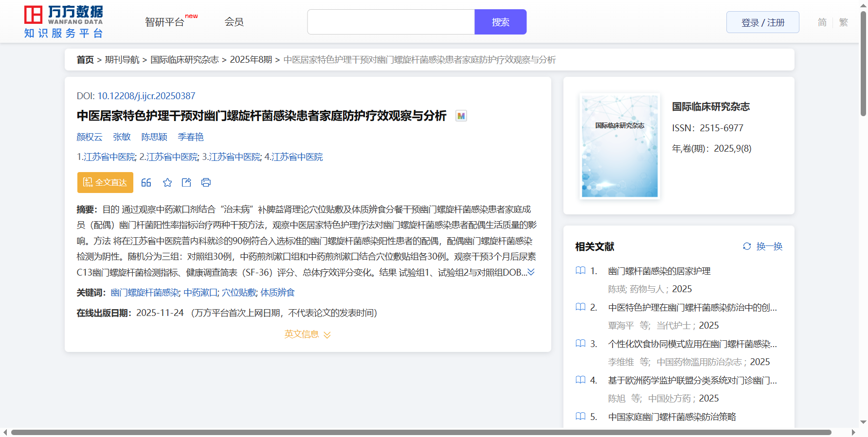Switch to simplified Chinese 简
Screen dimensions: 868x437
coord(822,22)
